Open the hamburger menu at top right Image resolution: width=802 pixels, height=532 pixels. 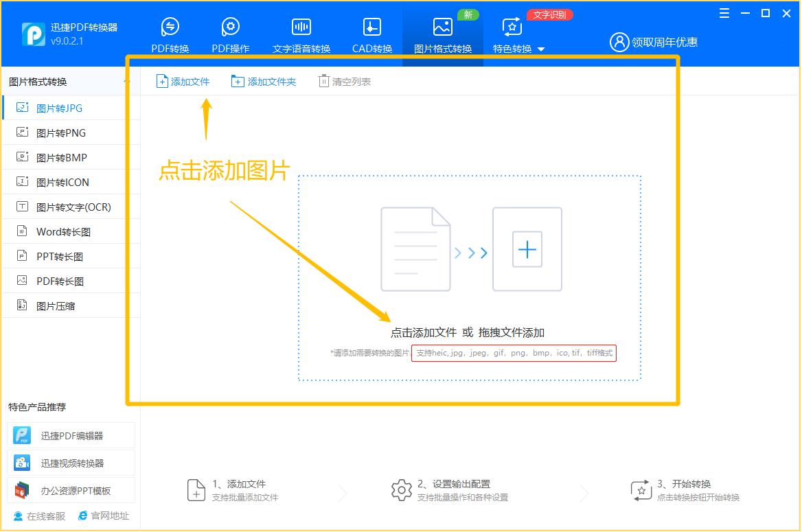[724, 13]
